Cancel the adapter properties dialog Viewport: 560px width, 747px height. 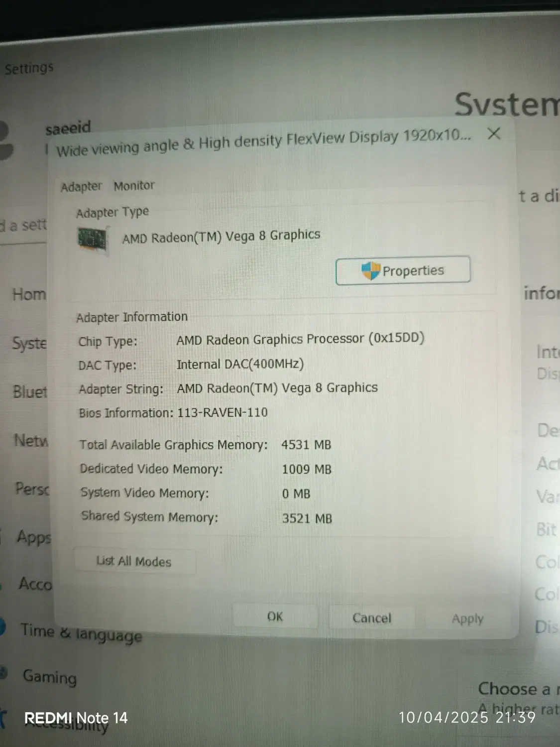(x=371, y=618)
